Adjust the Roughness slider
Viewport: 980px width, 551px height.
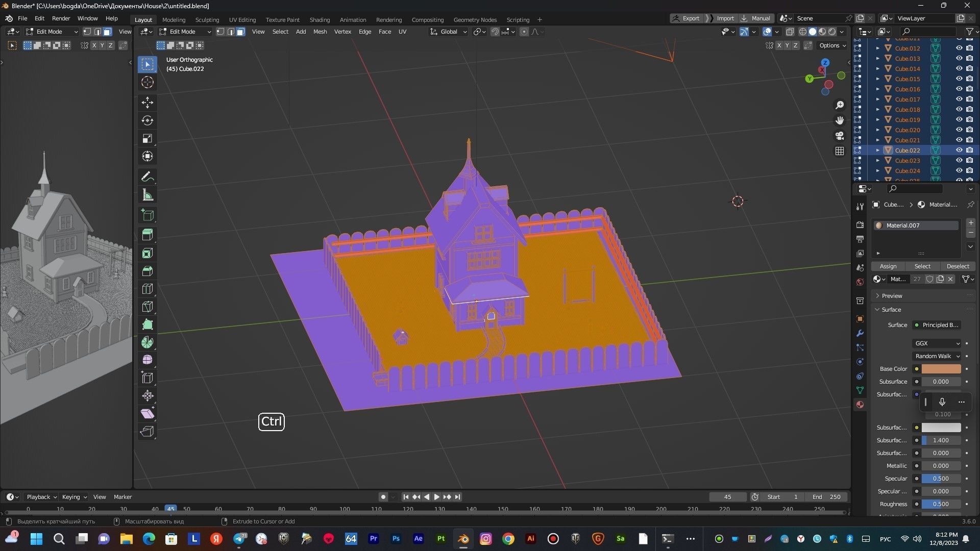tap(941, 504)
